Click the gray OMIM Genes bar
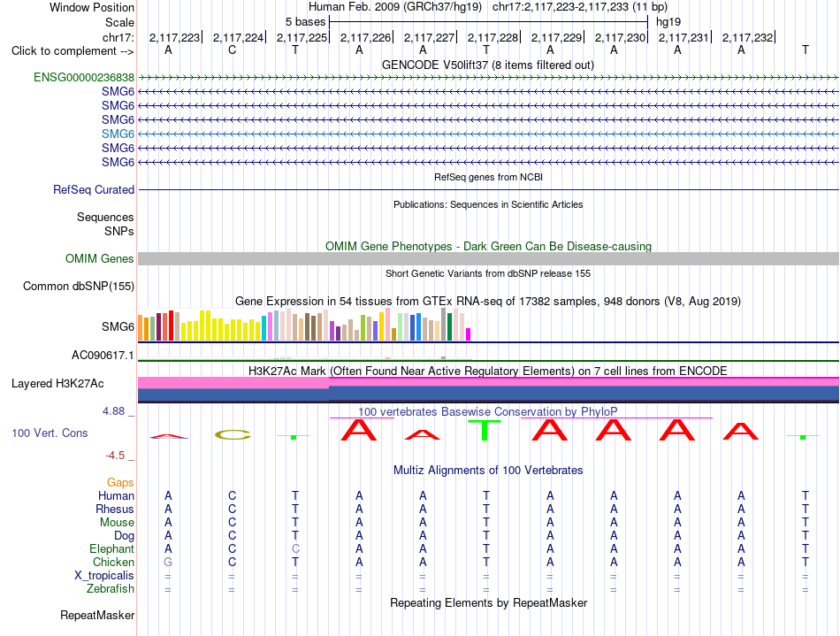This screenshot has width=840, height=636. [x=489, y=259]
